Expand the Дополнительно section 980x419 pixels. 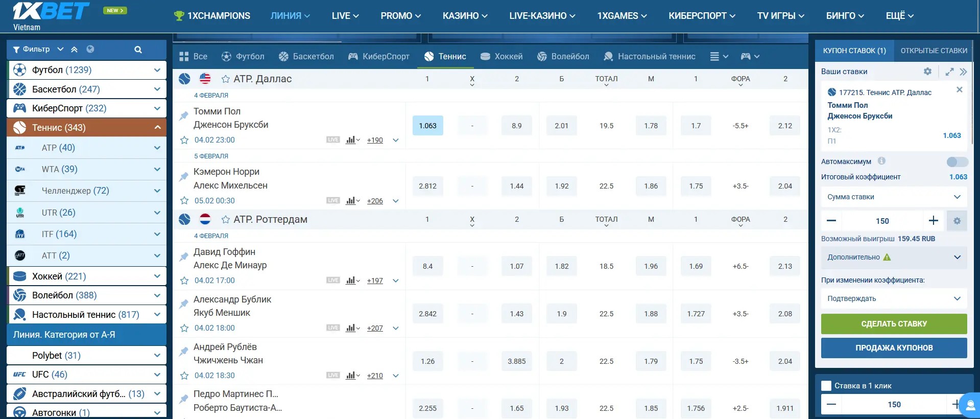click(894, 257)
